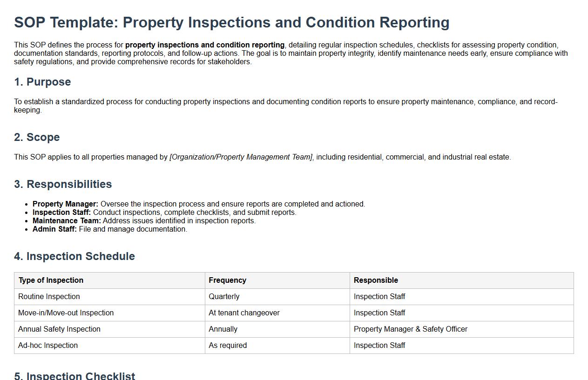
Task: Click the italic Organization/Property Management Team placeholder
Action: tap(241, 157)
